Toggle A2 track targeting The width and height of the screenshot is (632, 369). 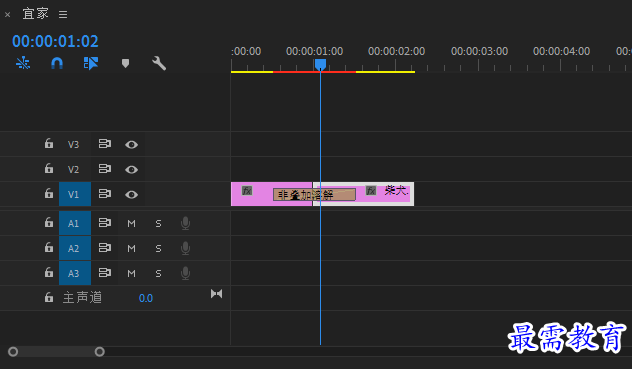point(75,248)
